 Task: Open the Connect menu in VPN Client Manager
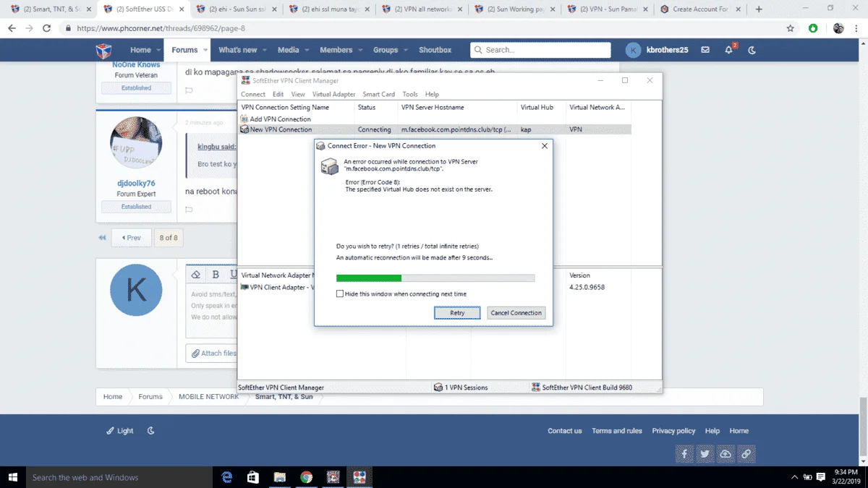253,94
